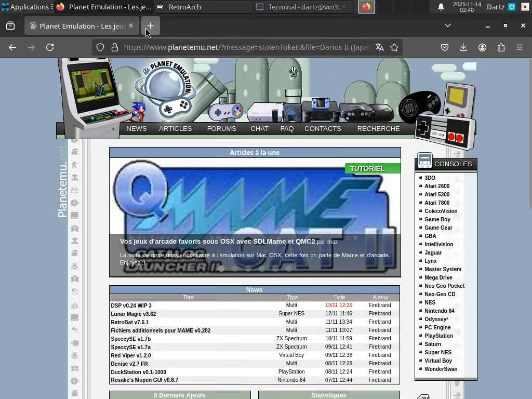Select the first carousel dot indicator
Viewport: 532px width, 399px height.
pos(221,269)
